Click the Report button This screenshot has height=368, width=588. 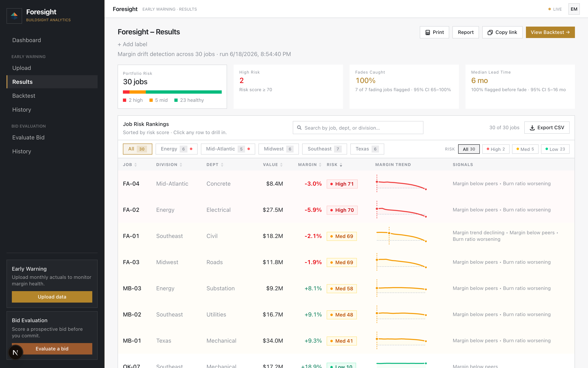[x=465, y=32]
